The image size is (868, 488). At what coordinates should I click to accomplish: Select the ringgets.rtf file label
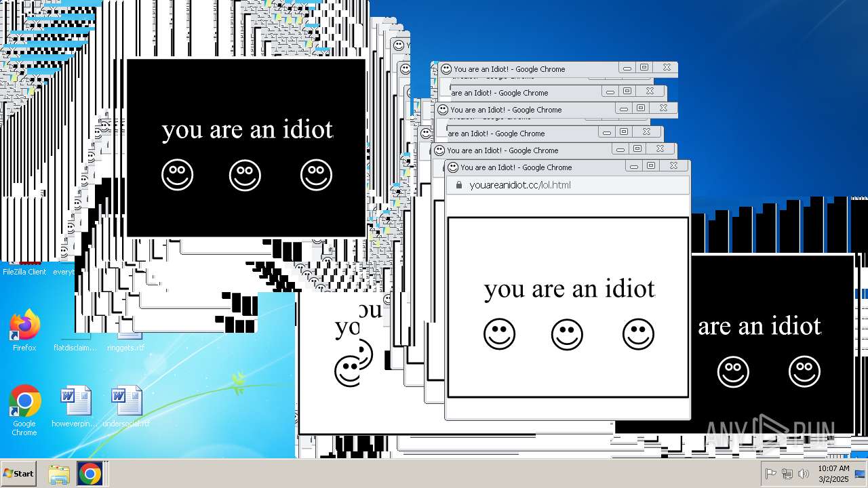click(126, 348)
